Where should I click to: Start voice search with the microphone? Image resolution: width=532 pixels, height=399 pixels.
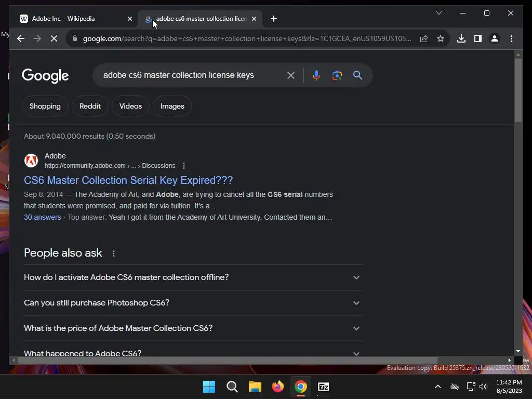pos(316,75)
